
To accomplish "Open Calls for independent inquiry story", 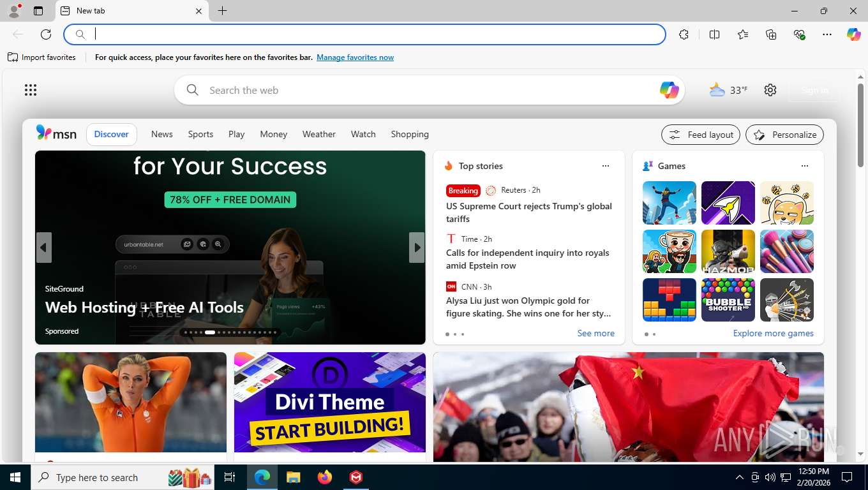I will [528, 259].
